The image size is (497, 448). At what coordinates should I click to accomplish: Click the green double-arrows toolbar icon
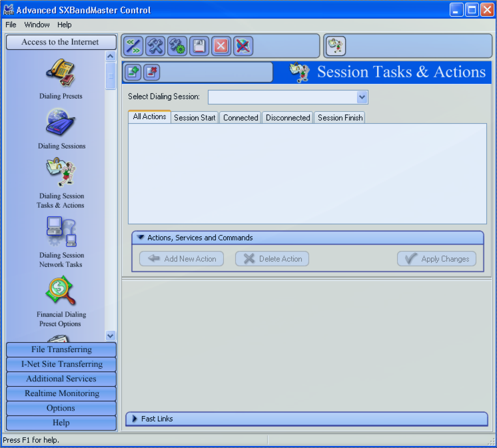click(x=133, y=46)
